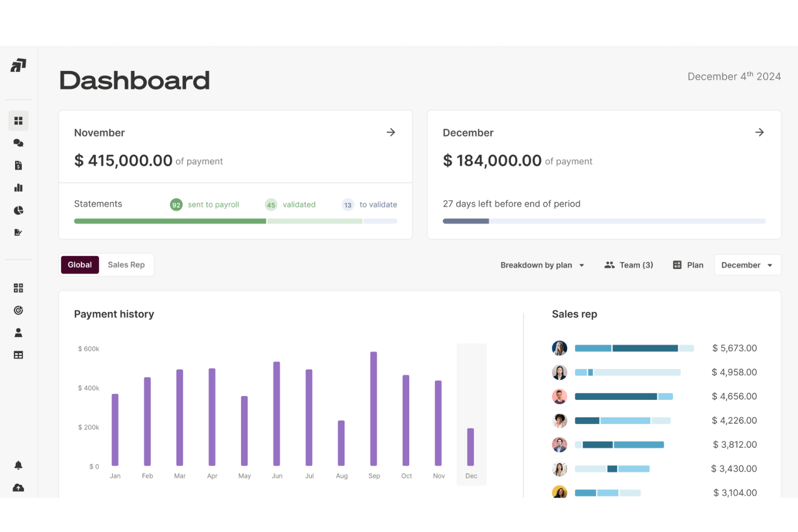Open the Dashboard grid icon in sidebar
798x532 pixels.
pyautogui.click(x=18, y=120)
